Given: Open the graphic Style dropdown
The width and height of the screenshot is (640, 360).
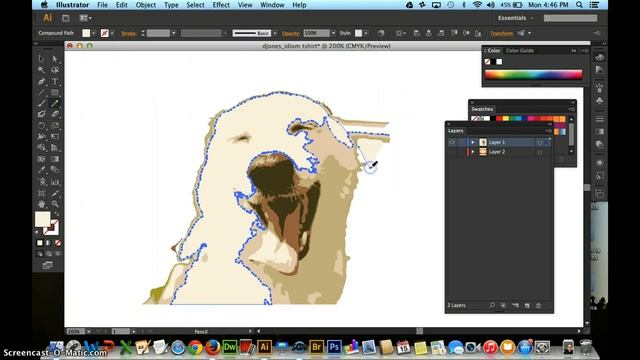Looking at the screenshot, I should pos(366,33).
